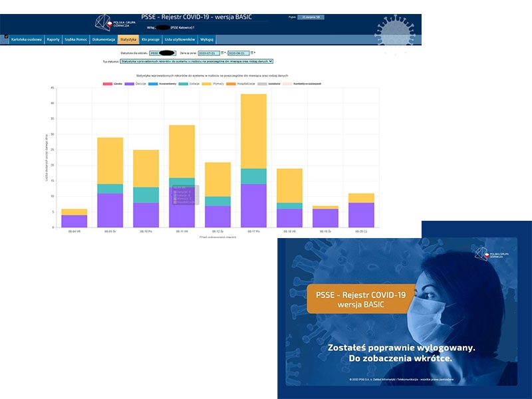The image size is (532, 399).
Task: Toggle the light pink Kontakty legend series
Action: 302,84
